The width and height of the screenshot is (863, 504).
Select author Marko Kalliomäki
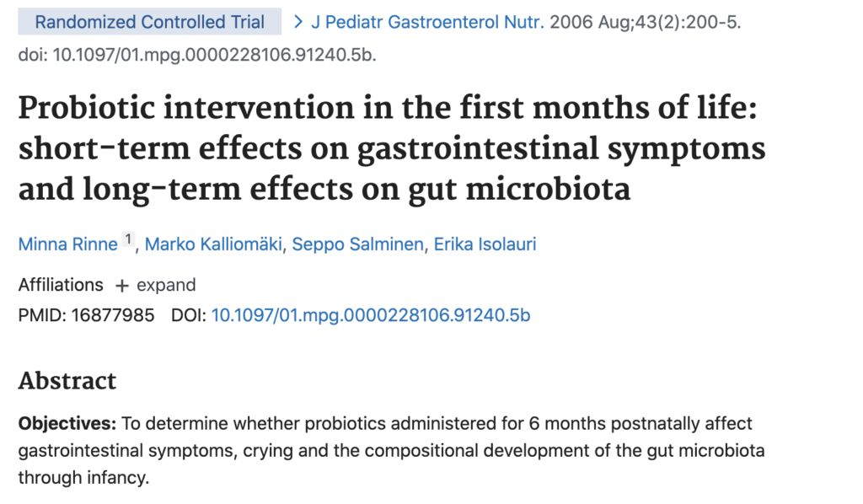[x=214, y=245]
